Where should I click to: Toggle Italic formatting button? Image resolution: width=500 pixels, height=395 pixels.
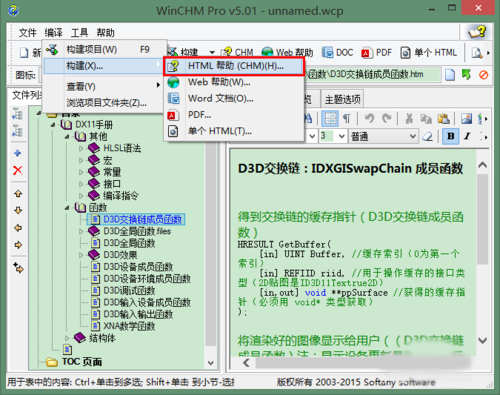click(467, 136)
